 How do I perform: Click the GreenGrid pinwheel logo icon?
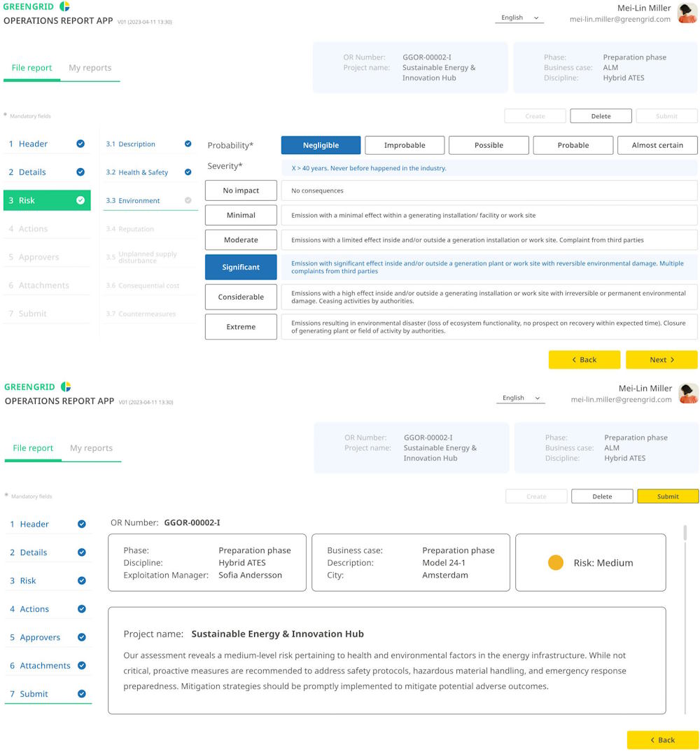[66, 6]
